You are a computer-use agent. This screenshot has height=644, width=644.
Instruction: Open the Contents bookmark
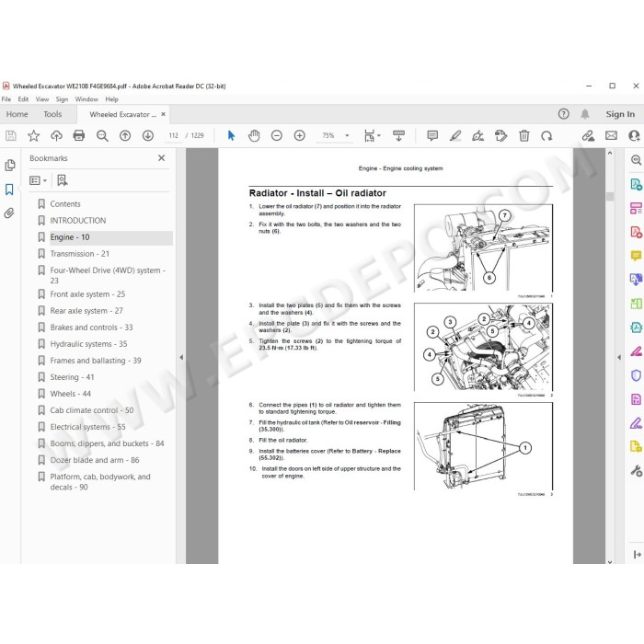tap(65, 204)
